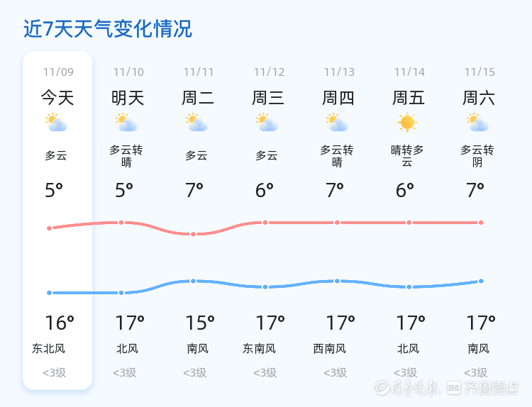Image resolution: width=532 pixels, height=407 pixels.
Task: Click the partly cloudy icon for 今天
Action: (56, 123)
